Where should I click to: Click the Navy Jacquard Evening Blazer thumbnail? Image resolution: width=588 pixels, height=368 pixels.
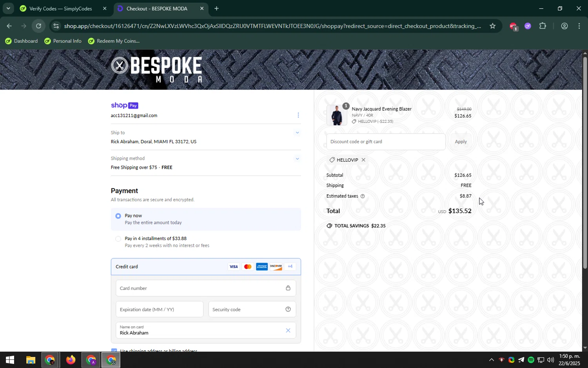[x=337, y=115]
